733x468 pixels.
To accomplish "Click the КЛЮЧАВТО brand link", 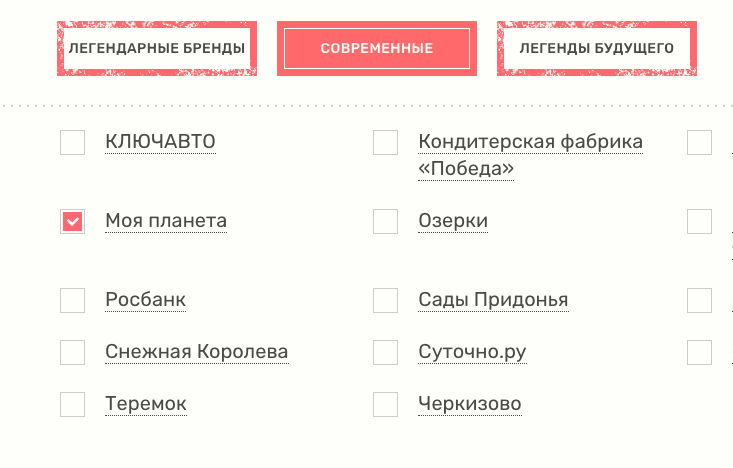I will pos(160,143).
